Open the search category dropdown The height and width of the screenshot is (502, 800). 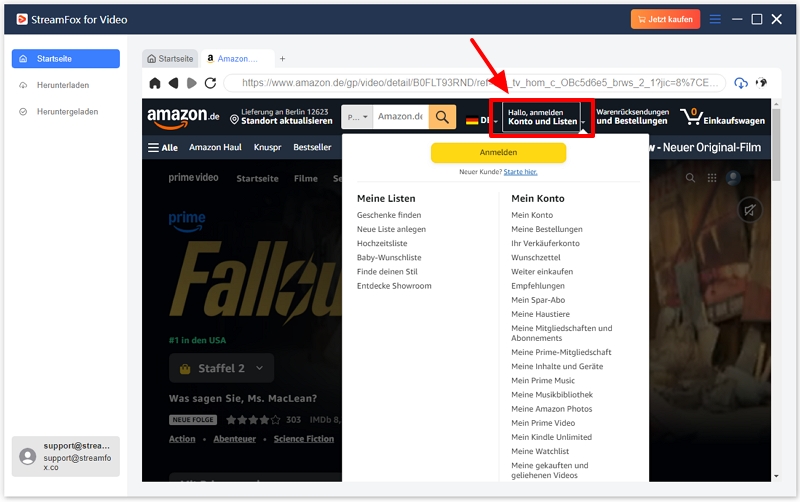click(357, 117)
